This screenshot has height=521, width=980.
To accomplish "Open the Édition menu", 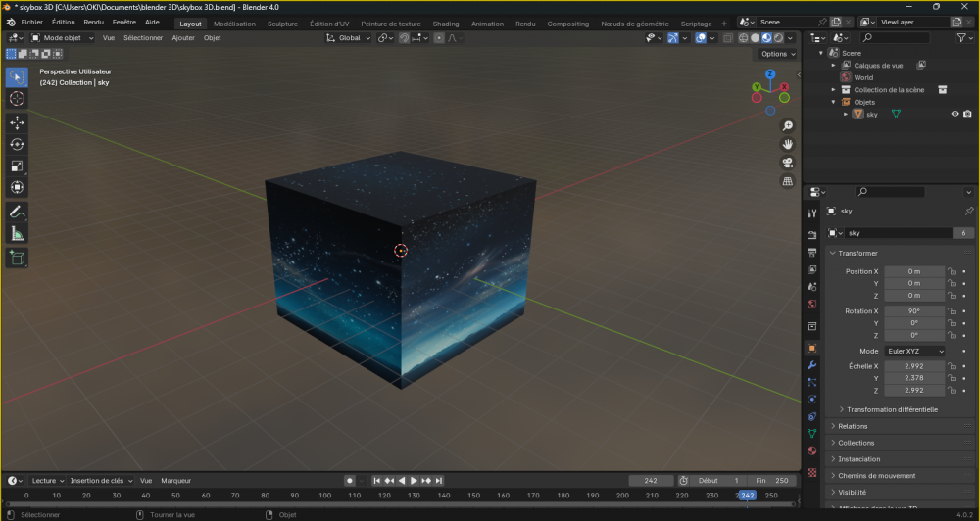I will point(63,22).
